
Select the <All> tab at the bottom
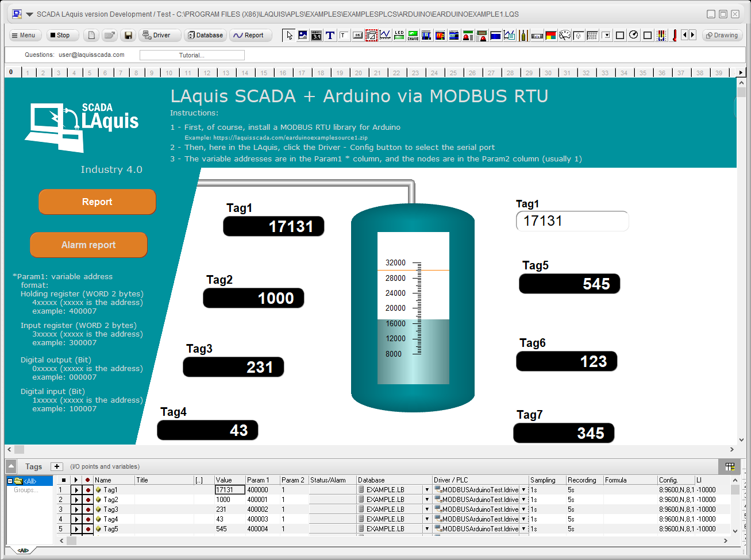(23, 550)
